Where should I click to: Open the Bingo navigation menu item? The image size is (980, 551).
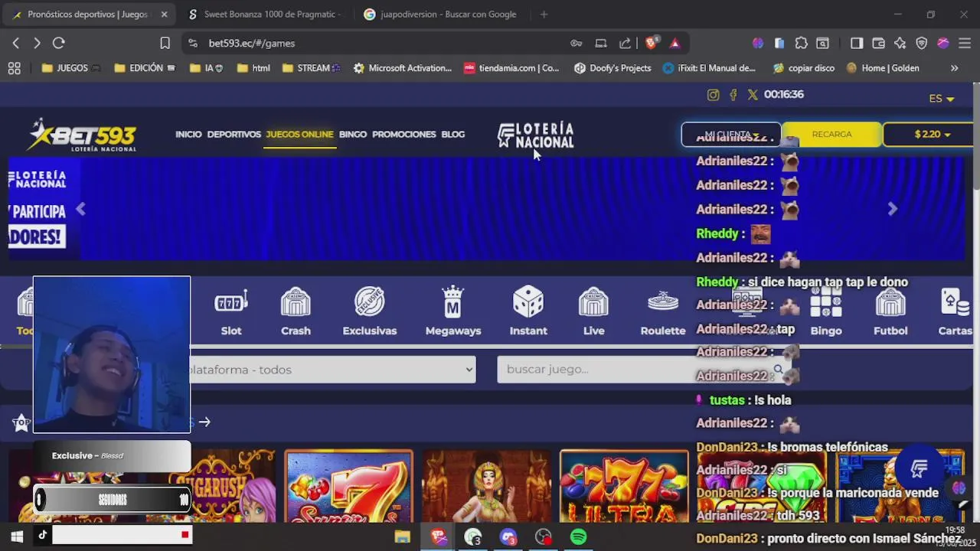click(353, 135)
